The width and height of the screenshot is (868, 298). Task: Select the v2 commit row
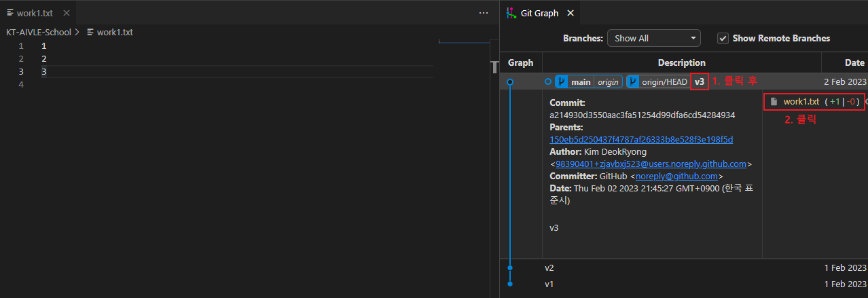(683, 267)
